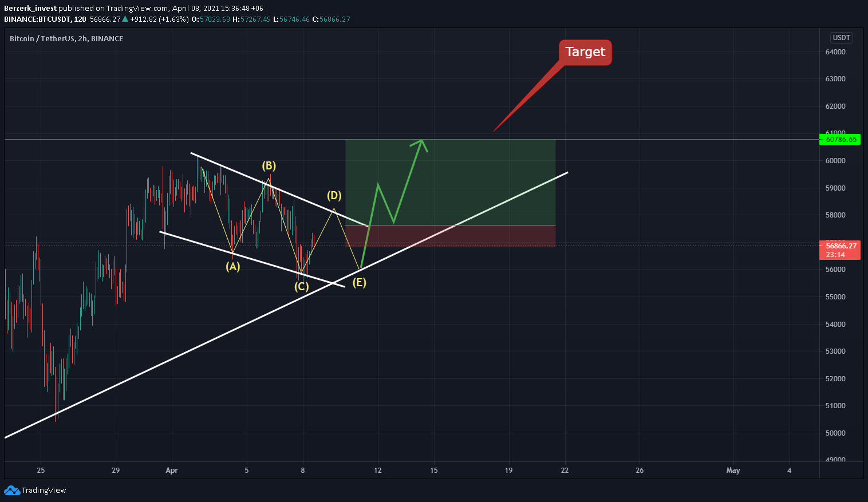Viewport: 868px width, 502px height.
Task: Click the TradingView cloud logo icon
Action: pos(11,490)
